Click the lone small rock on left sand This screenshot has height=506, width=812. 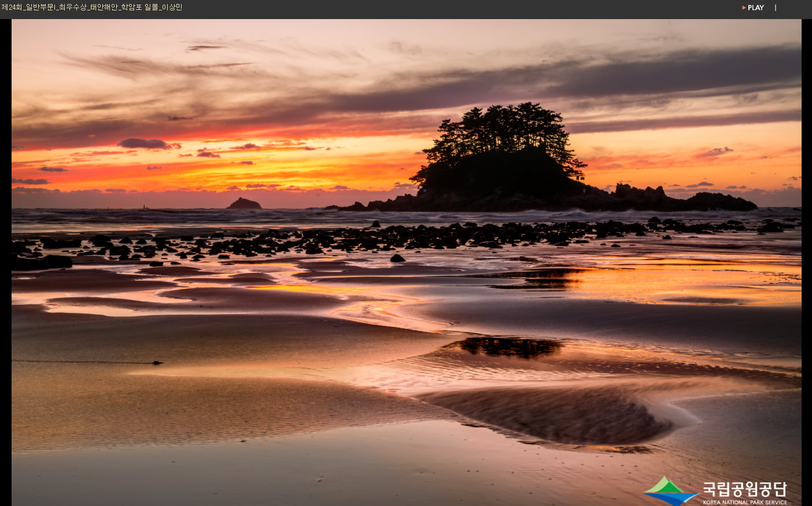click(156, 363)
